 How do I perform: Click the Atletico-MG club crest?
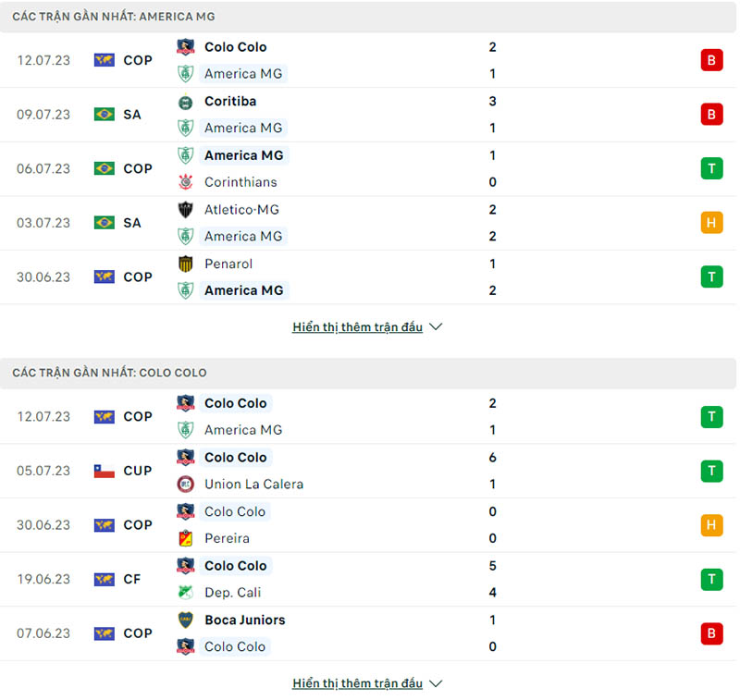pos(185,210)
